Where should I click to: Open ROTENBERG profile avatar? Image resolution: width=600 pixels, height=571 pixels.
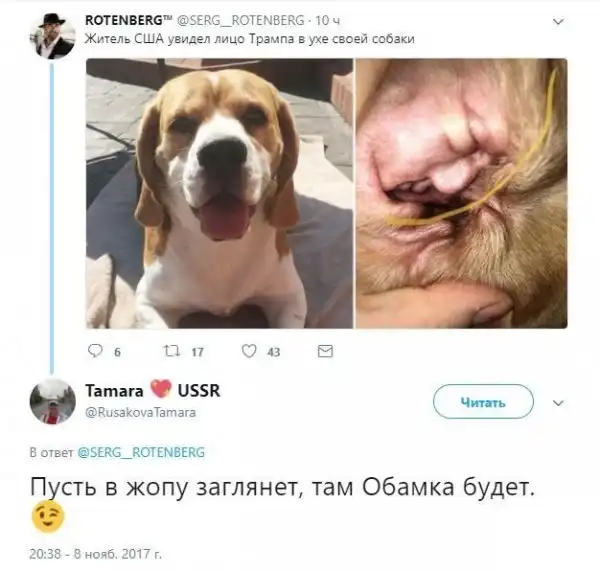[53, 36]
